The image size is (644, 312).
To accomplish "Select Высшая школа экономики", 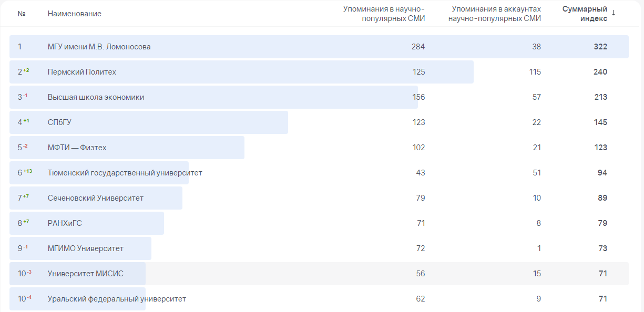I will pyautogui.click(x=96, y=97).
